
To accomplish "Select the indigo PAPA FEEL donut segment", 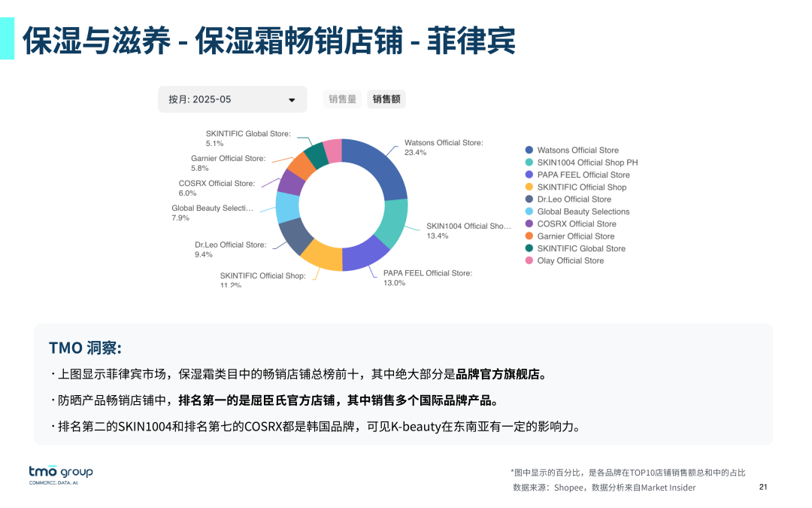I will point(364,256).
